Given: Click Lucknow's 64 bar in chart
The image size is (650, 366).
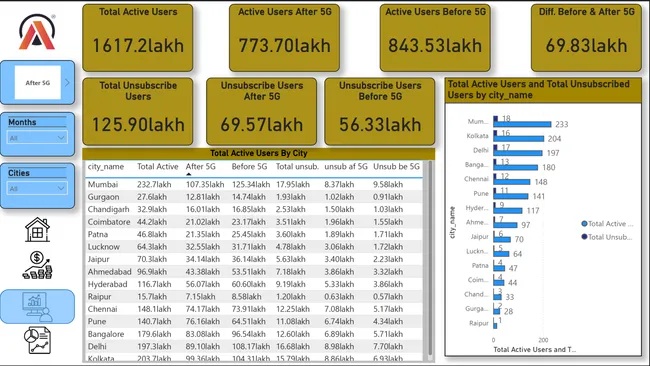Looking at the screenshot, I should (x=501, y=254).
